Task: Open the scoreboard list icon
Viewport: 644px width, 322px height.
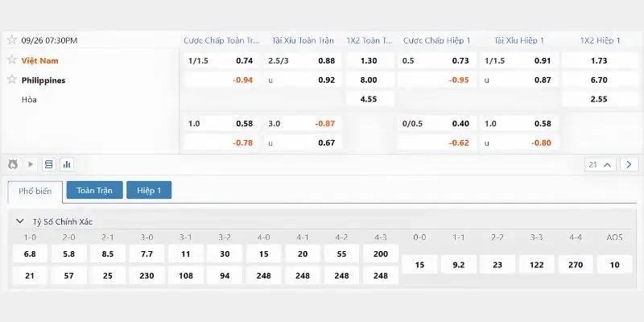Action: pos(49,165)
